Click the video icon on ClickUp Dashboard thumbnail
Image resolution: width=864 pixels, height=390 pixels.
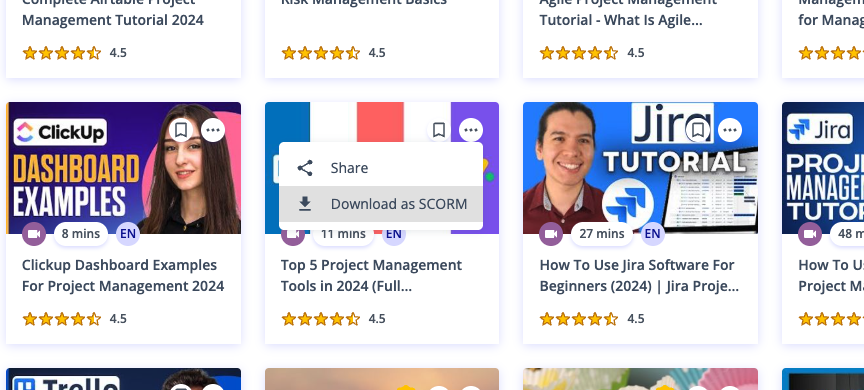(34, 234)
